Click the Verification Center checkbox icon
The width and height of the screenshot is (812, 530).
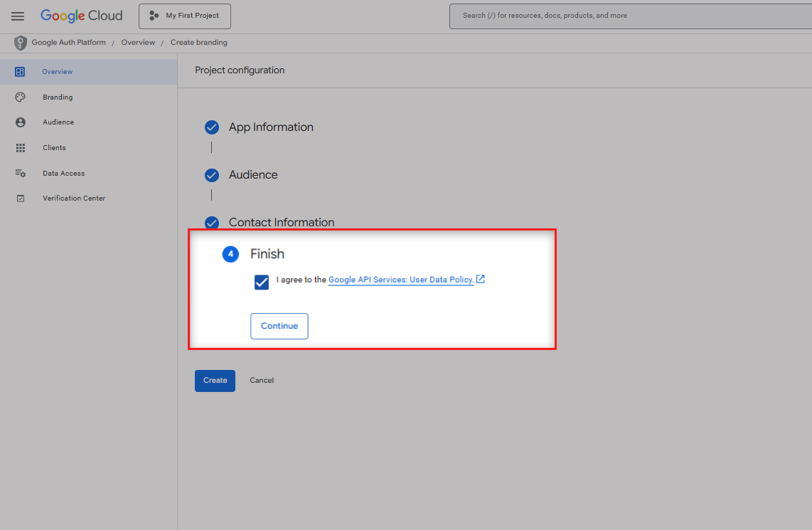point(21,198)
